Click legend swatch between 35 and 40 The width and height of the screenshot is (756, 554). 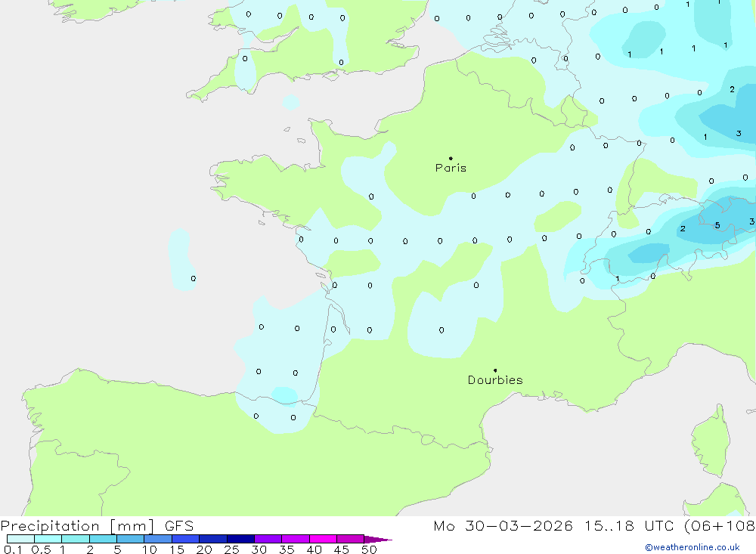295,539
